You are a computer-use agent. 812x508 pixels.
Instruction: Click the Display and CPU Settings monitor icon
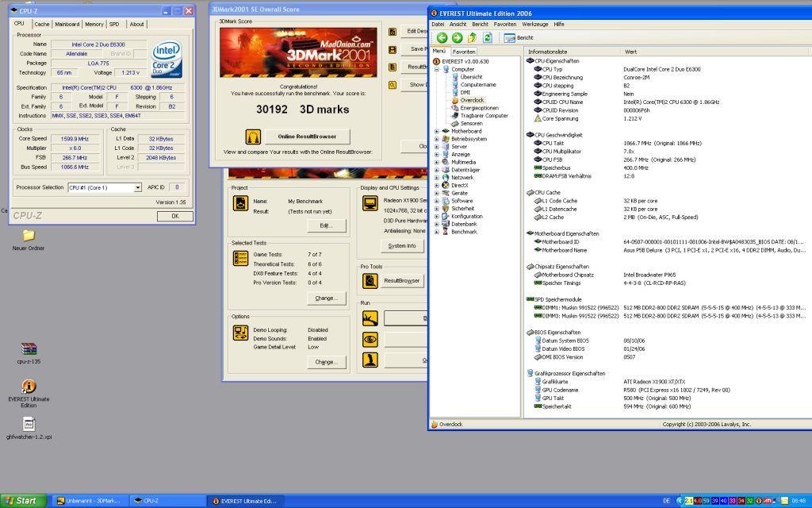[x=370, y=202]
